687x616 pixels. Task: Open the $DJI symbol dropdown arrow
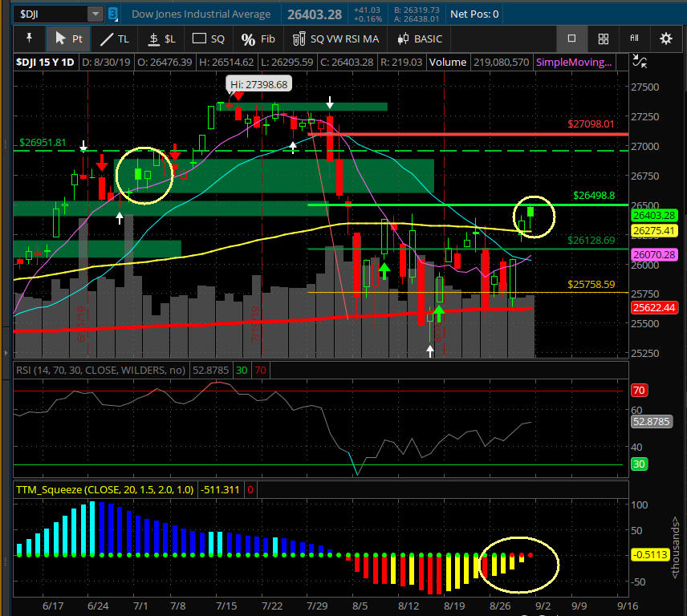tap(95, 14)
